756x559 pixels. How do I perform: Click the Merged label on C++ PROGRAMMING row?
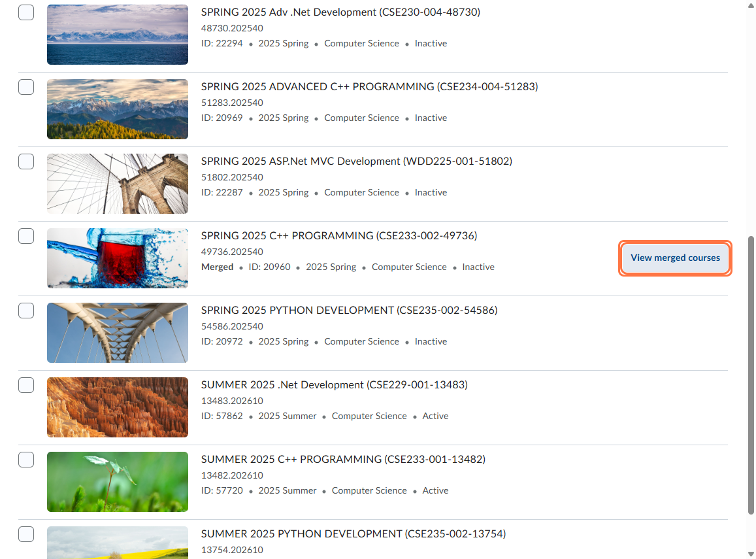pyautogui.click(x=217, y=267)
